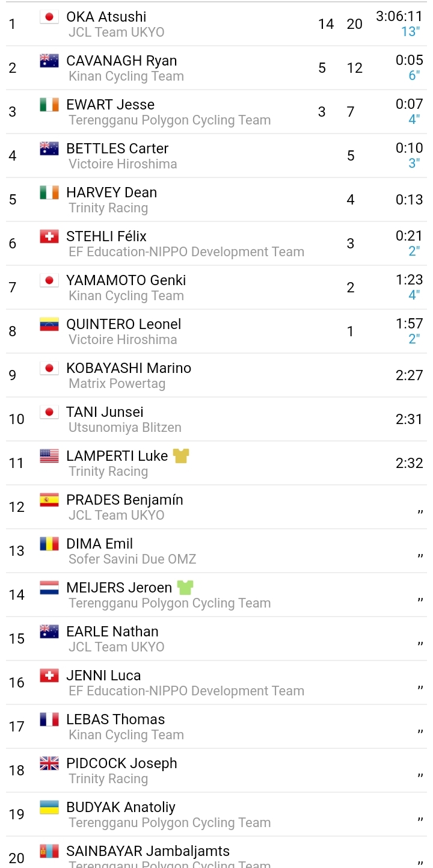
Task: Click the 13" bonus time for Oka
Action: pos(410,31)
